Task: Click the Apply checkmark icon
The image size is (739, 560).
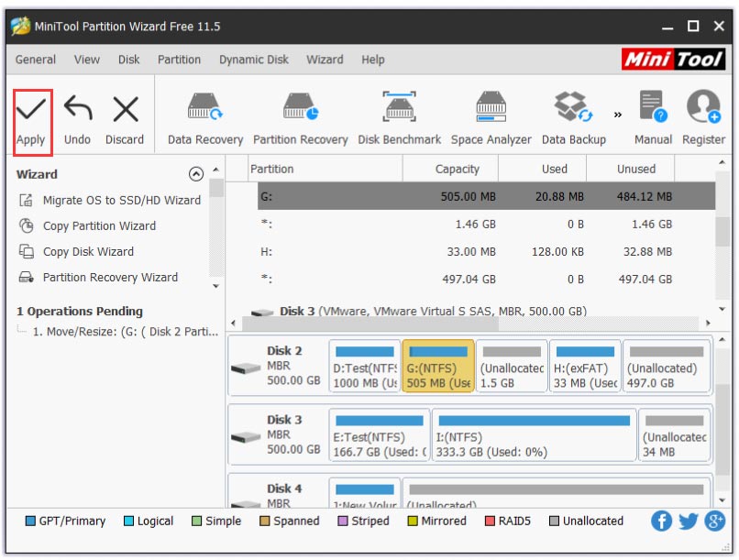Action: 31,109
